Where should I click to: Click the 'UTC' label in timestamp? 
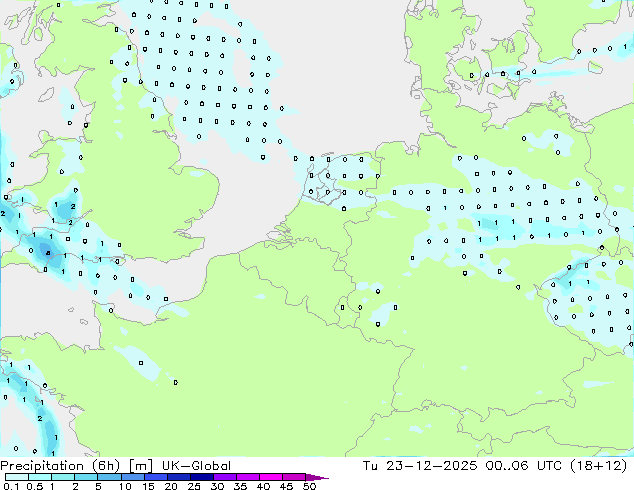tap(549, 466)
